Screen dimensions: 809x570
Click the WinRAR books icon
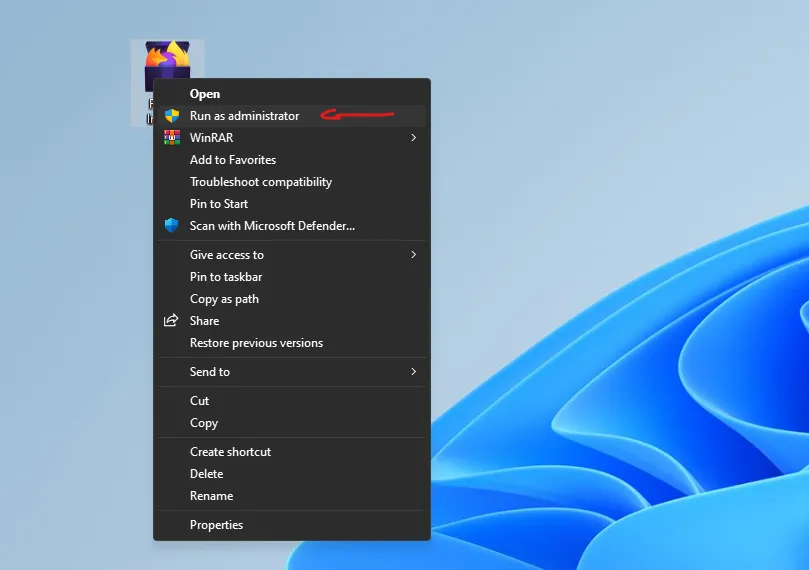coord(171,138)
